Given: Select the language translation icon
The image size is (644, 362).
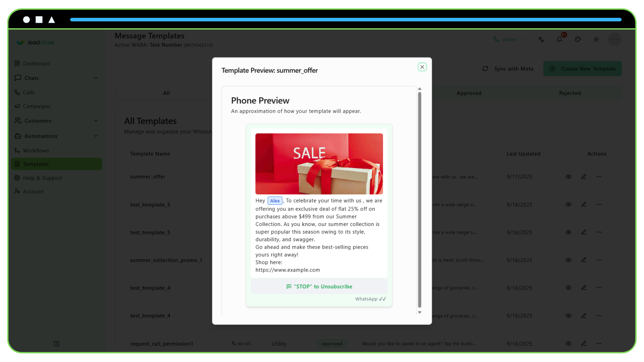Looking at the screenshot, I should (541, 39).
